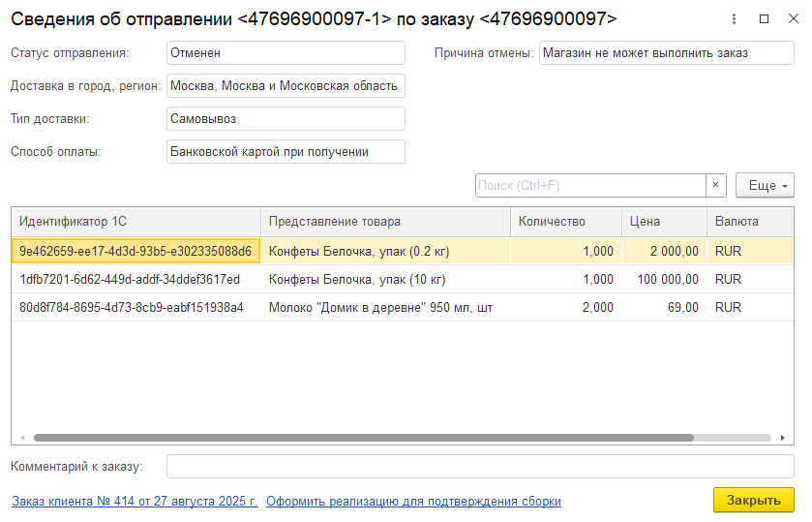This screenshot has height=522, width=812.
Task: Click the Количество column header
Action: [565, 222]
